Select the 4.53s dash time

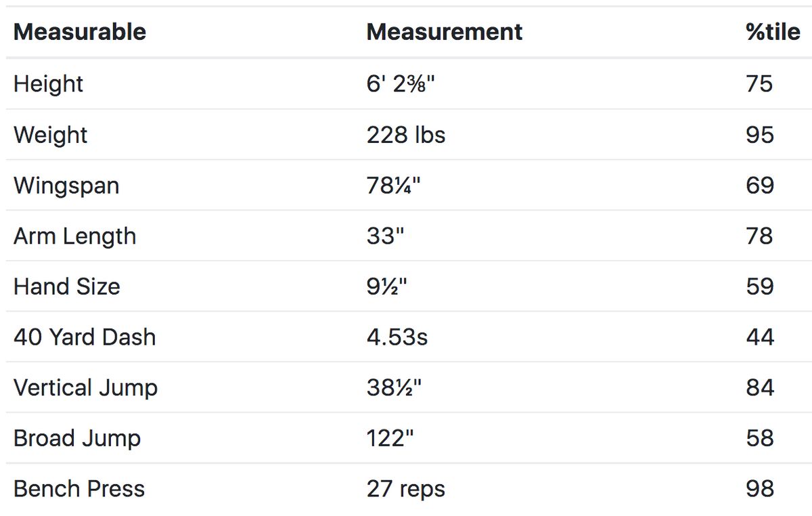pyautogui.click(x=397, y=337)
